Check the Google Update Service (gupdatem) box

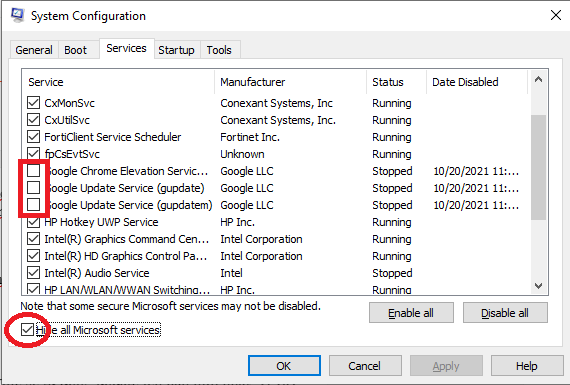click(x=33, y=205)
